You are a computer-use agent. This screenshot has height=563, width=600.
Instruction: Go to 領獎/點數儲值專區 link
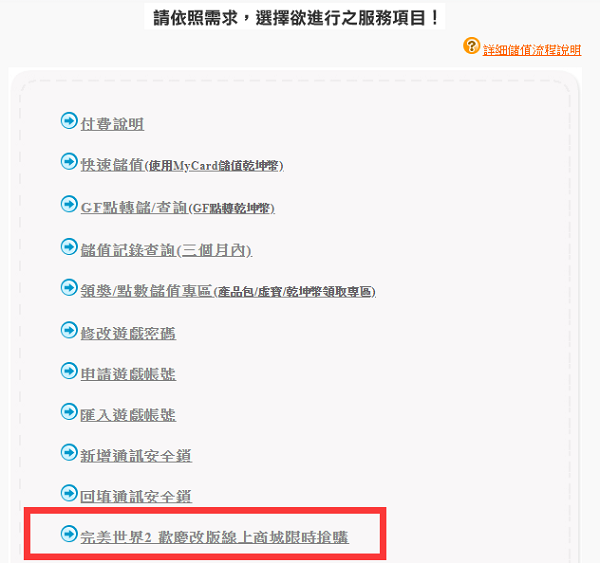coord(228,291)
